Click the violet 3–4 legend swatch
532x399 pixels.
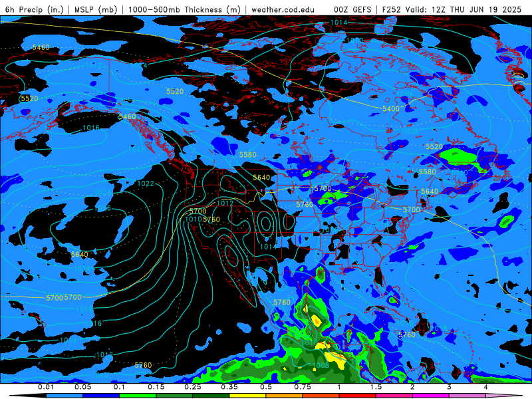coord(467,396)
